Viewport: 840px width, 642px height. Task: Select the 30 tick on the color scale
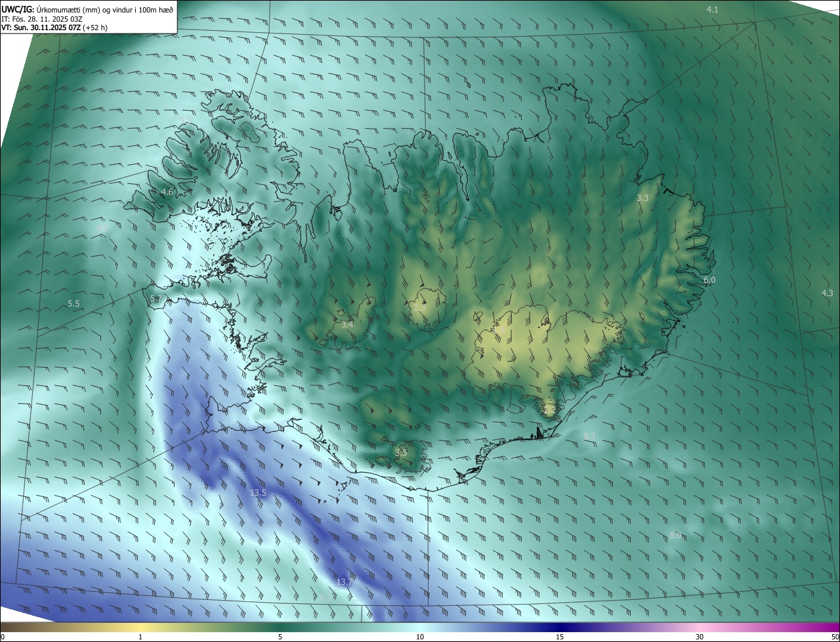point(700,637)
